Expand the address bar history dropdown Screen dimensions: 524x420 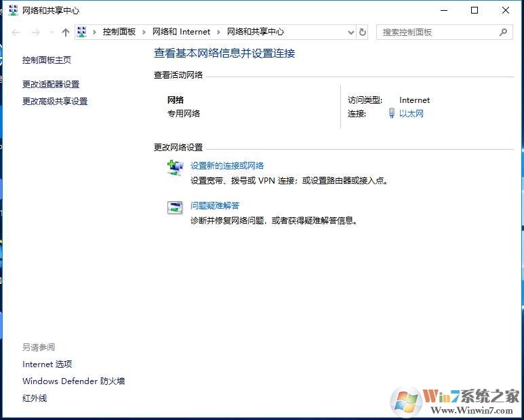350,32
